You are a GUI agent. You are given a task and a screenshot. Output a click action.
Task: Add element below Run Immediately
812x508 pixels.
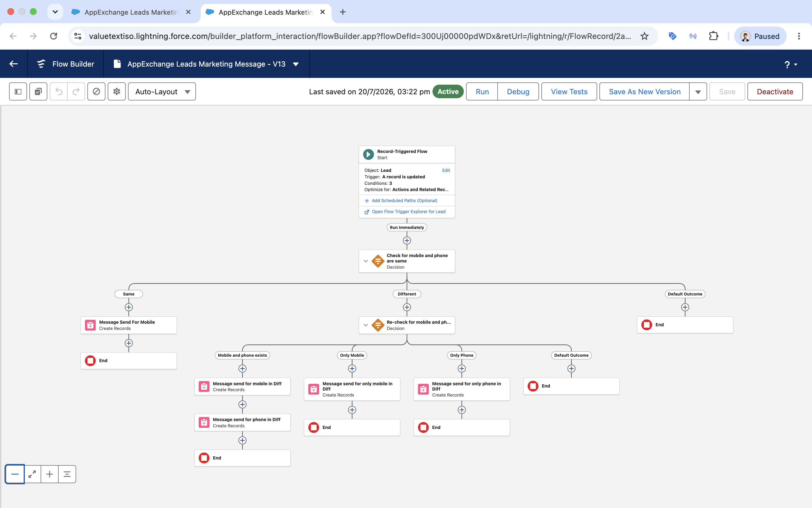point(407,240)
